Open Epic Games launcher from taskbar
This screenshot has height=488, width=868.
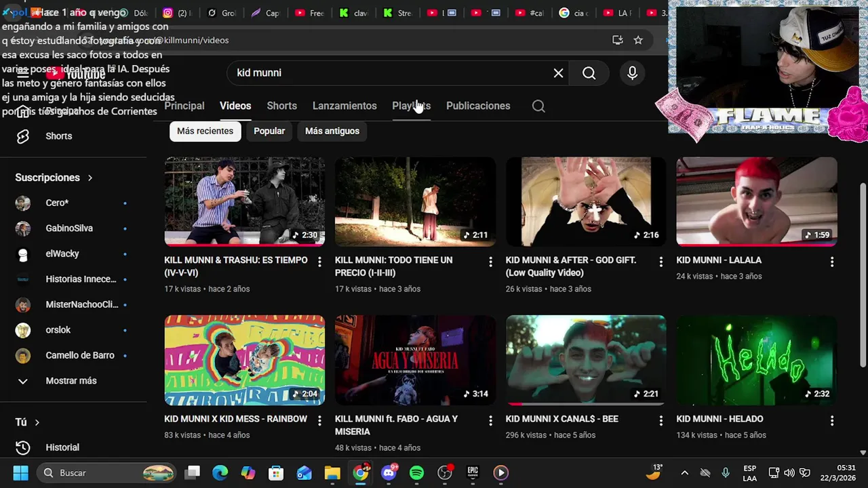[473, 472]
